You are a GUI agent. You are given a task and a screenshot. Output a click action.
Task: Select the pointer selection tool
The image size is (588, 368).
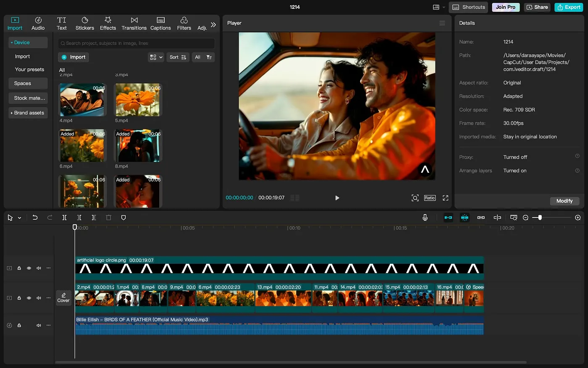pos(10,218)
